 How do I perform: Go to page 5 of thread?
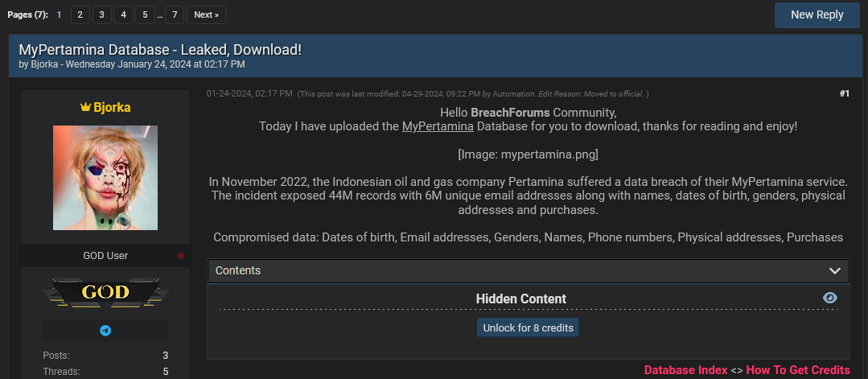click(145, 15)
